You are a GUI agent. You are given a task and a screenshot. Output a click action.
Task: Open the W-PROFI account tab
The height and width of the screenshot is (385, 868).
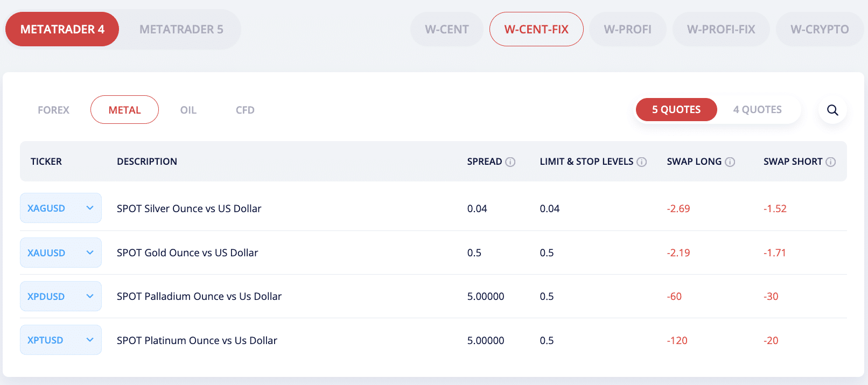(x=628, y=29)
